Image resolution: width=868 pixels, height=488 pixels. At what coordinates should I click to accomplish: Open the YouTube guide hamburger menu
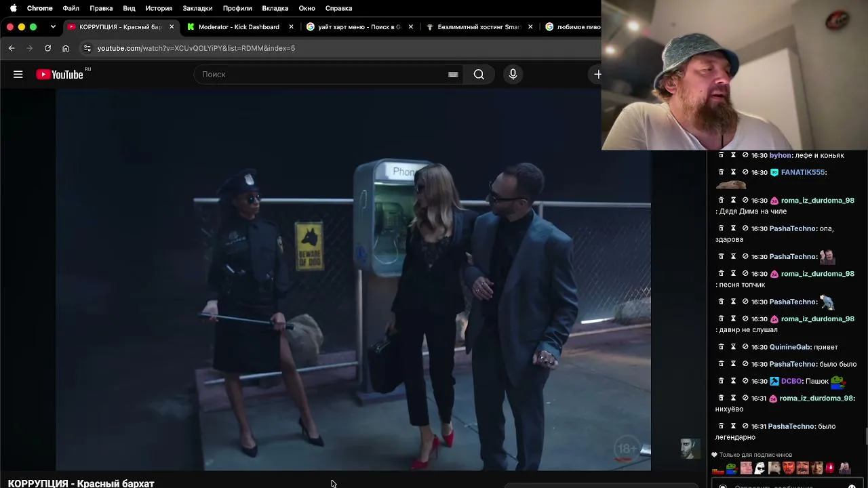tap(18, 75)
